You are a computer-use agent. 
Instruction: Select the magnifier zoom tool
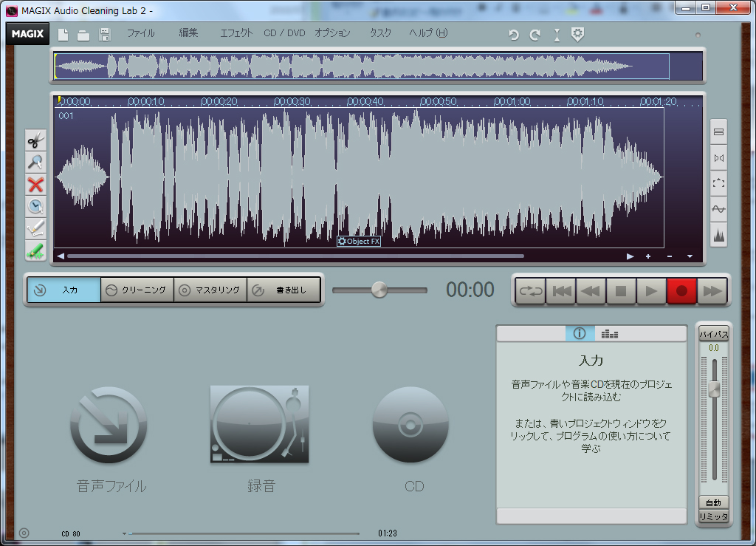[35, 163]
